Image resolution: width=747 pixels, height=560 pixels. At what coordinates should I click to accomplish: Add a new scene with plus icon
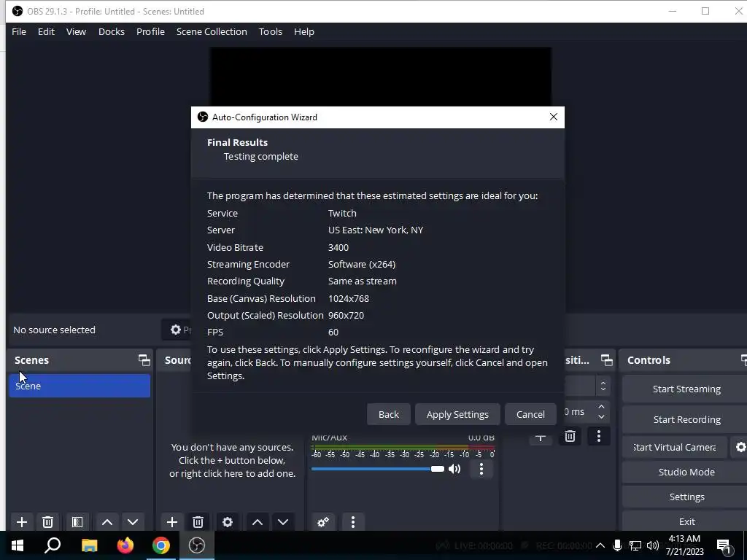point(21,522)
